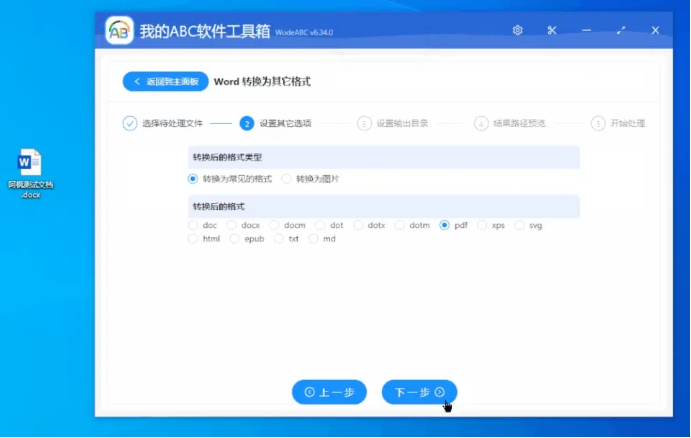Image resolution: width=691 pixels, height=438 pixels.
Task: Click the 下一步 next step button
Action: coord(419,392)
